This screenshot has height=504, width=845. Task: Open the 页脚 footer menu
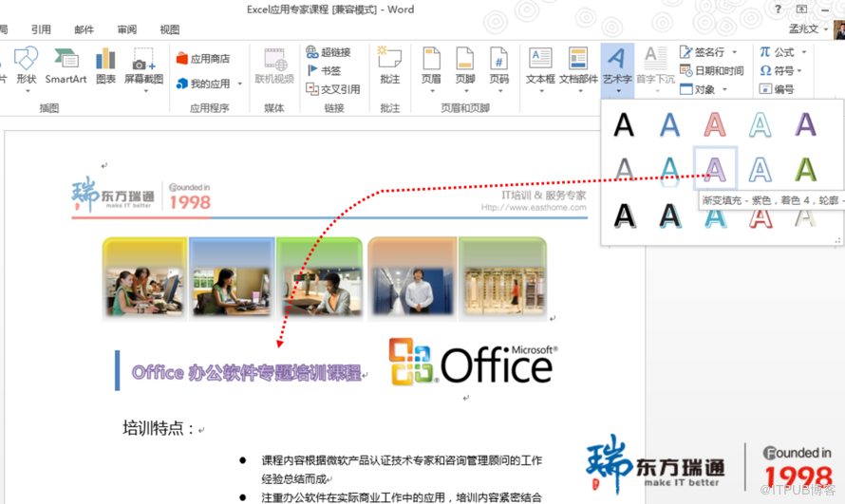464,67
